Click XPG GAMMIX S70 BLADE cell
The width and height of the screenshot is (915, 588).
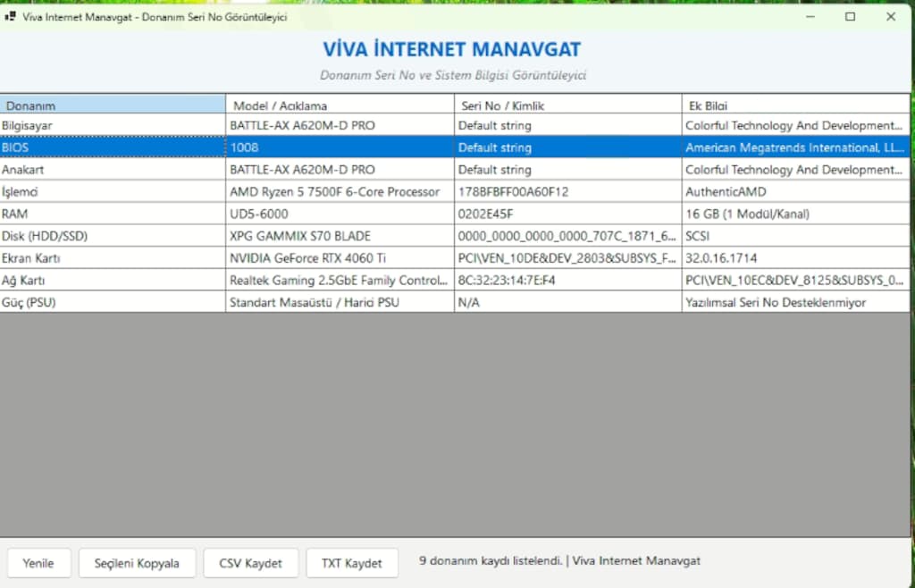click(340, 236)
